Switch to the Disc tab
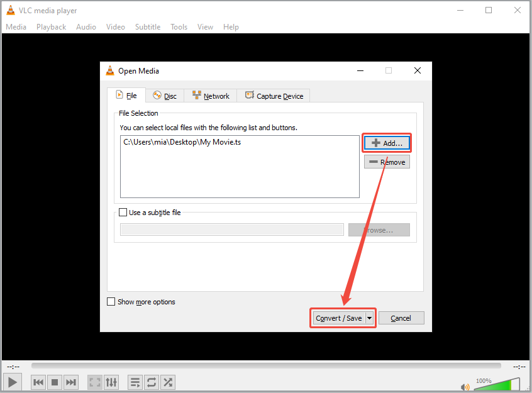Viewport: 532px width, 393px height. 165,96
